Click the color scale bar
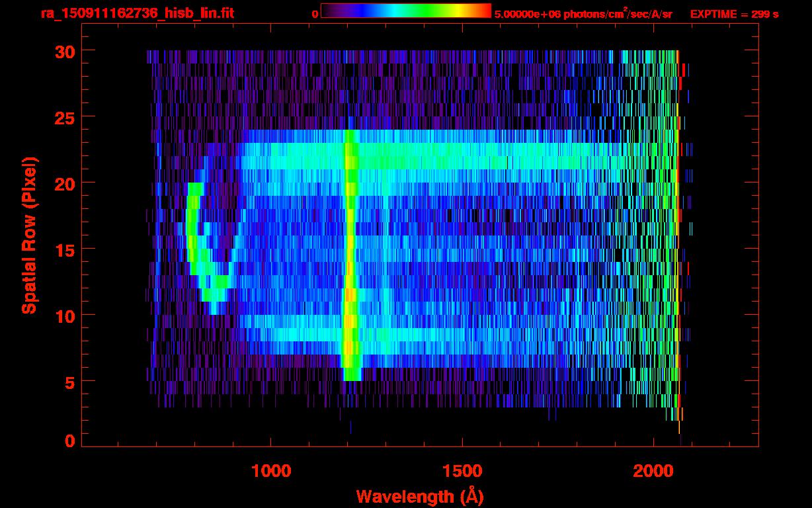This screenshot has width=812, height=508. coord(406,11)
